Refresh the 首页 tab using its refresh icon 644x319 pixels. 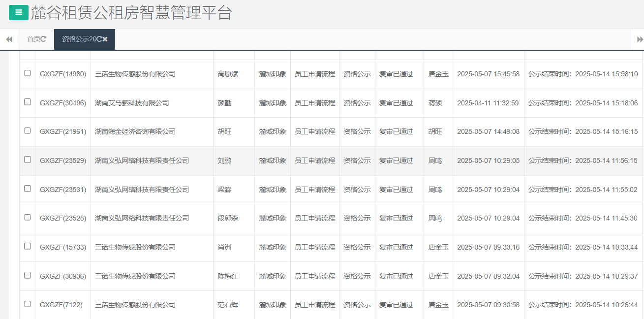(44, 39)
